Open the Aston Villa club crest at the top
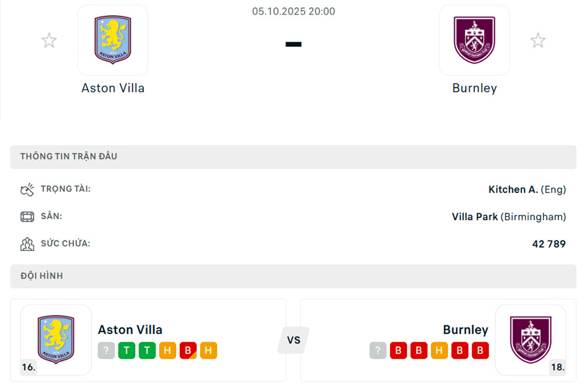This screenshot has width=585, height=392. click(x=113, y=40)
